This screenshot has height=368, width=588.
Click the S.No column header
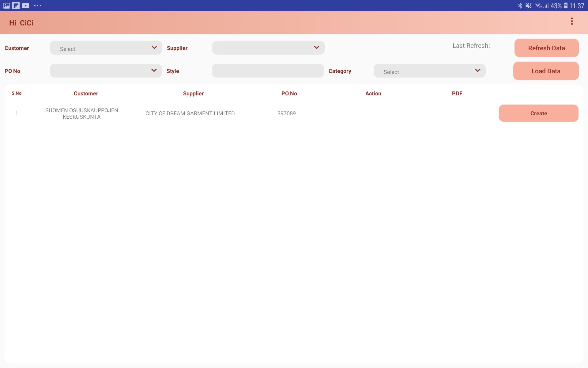pos(17,93)
